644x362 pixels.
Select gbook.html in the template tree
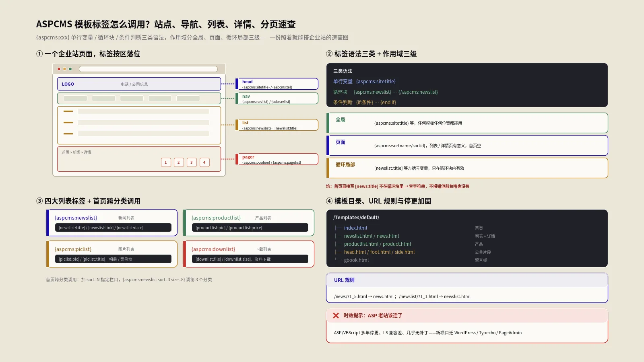click(356, 260)
